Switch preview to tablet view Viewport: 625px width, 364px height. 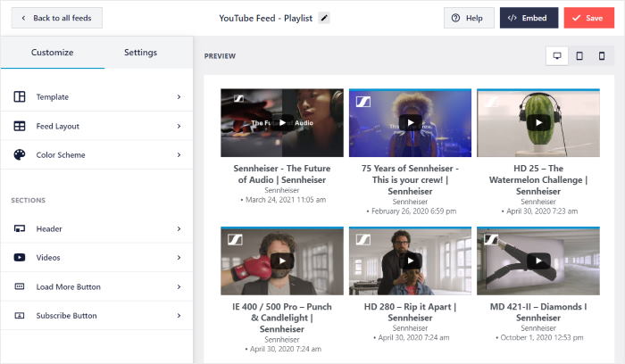[x=579, y=55]
